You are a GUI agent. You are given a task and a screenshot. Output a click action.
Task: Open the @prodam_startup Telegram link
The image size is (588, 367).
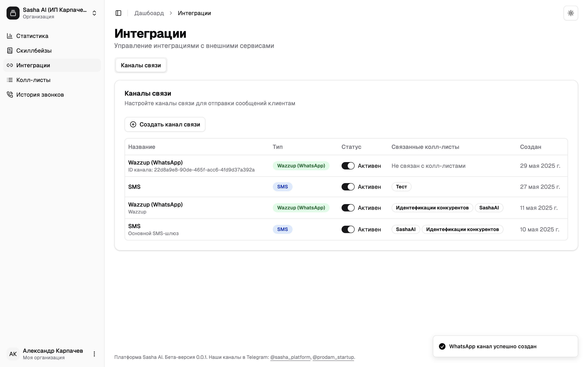[333, 357]
